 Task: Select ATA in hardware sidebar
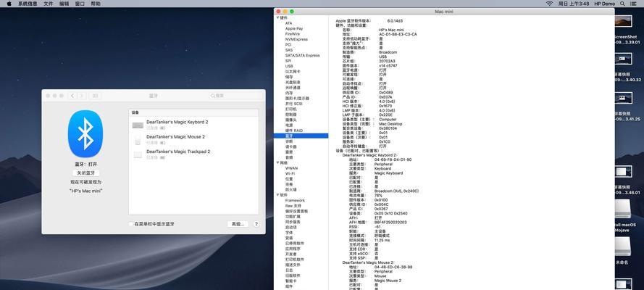pyautogui.click(x=289, y=23)
